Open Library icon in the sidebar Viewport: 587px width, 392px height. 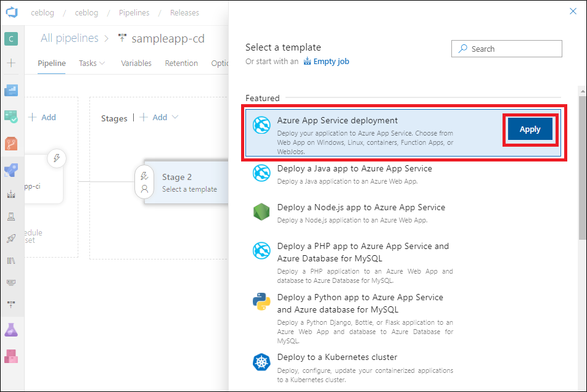click(x=11, y=260)
